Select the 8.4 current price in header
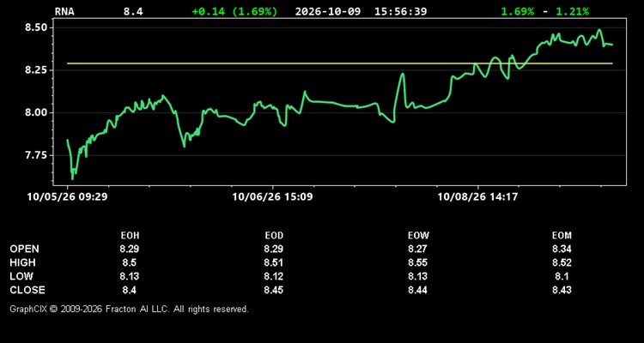The image size is (644, 343). [133, 11]
